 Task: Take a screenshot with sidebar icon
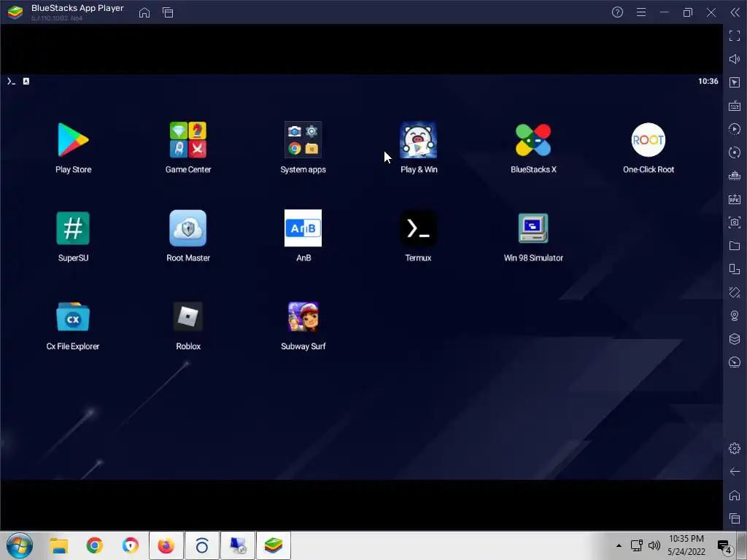(735, 222)
